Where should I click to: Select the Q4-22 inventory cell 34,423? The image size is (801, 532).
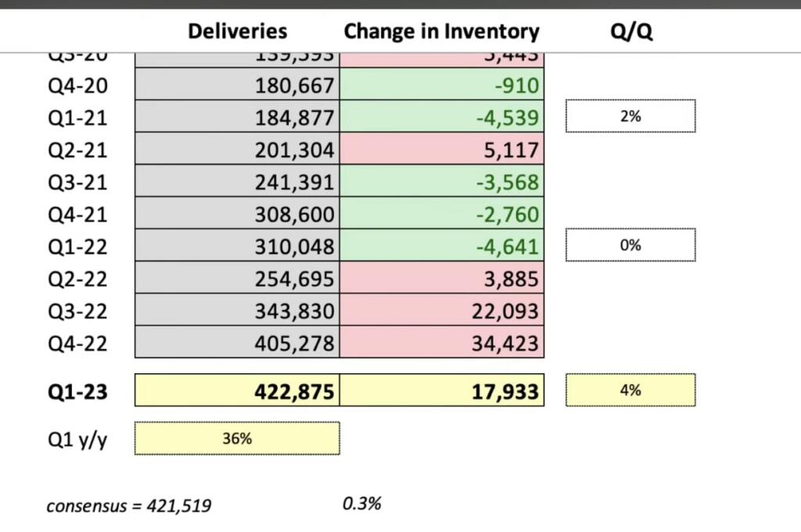pyautogui.click(x=442, y=343)
